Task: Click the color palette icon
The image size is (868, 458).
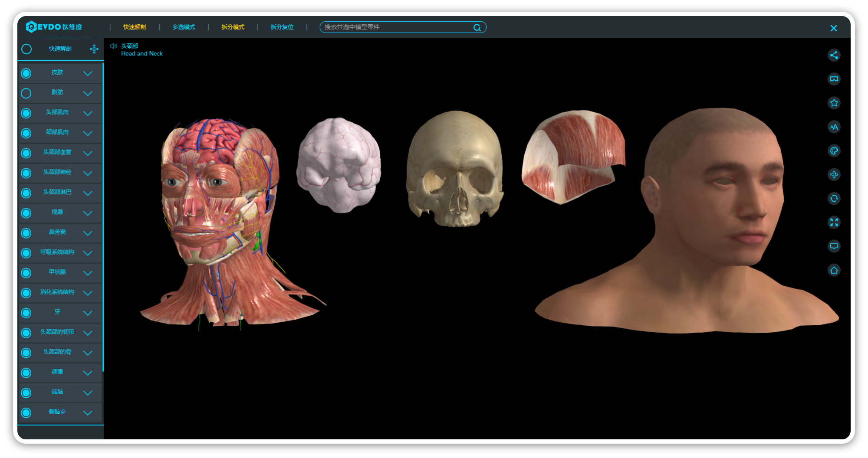Action: 834,150
